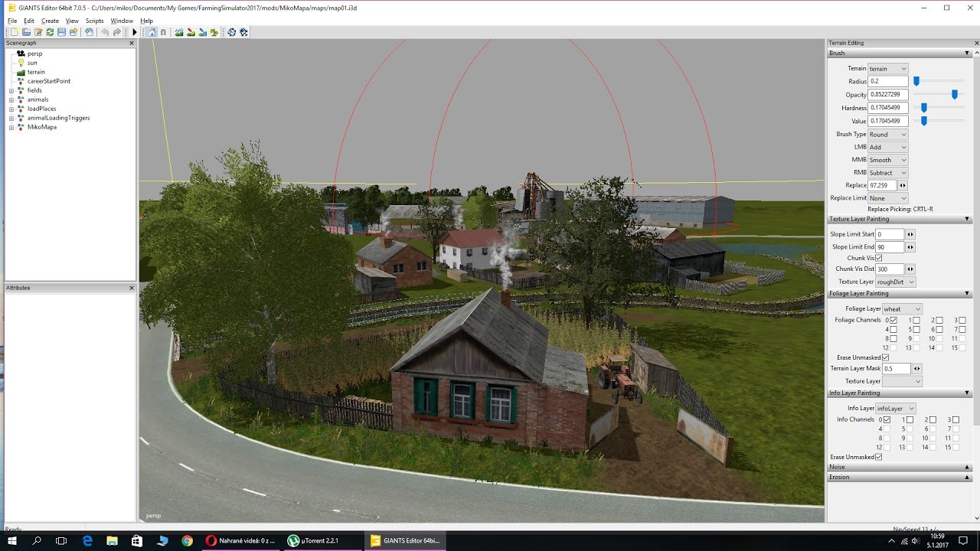Click the Play button in the toolbar
980x551 pixels.
pyautogui.click(x=135, y=32)
